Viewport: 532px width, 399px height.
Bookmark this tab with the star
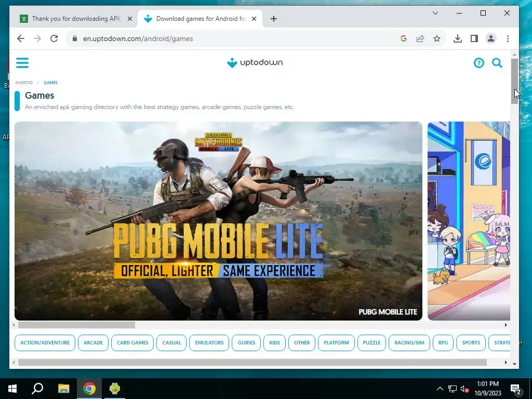point(436,38)
